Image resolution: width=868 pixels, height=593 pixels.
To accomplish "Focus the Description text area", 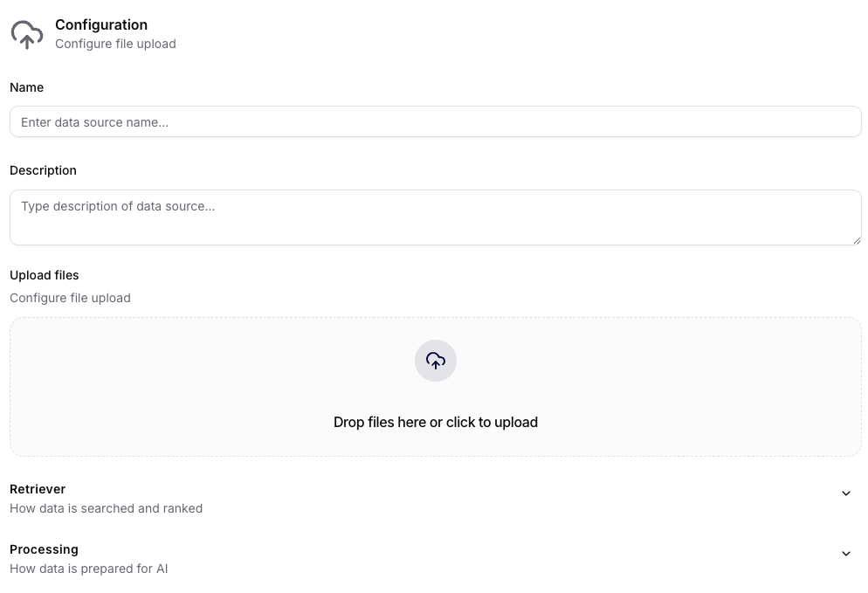I will tap(436, 217).
